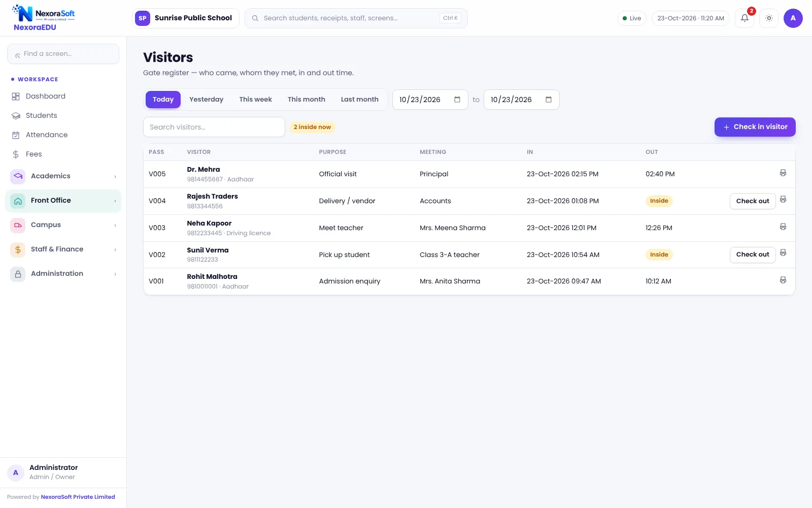Open the user avatar menu in the header

[x=793, y=18]
